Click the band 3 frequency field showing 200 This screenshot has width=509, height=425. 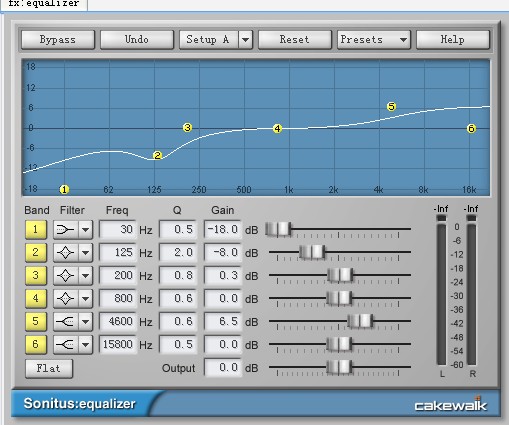[118, 275]
